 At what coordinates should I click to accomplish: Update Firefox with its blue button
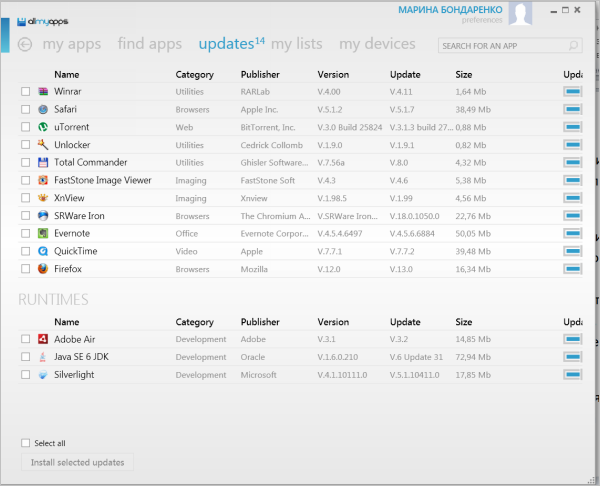pyautogui.click(x=573, y=269)
